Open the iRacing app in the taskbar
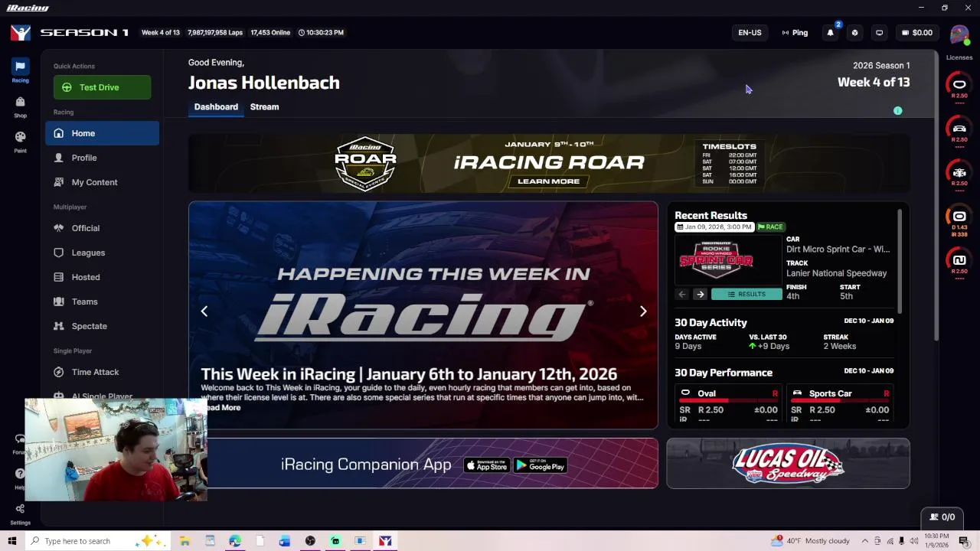 click(385, 541)
